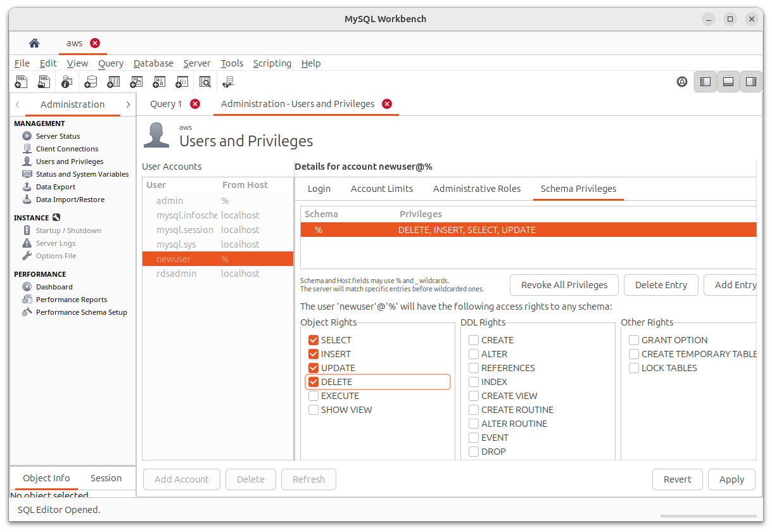This screenshot has height=532, width=772.
Task: Toggle the right sidebar panel icon
Action: tap(751, 82)
